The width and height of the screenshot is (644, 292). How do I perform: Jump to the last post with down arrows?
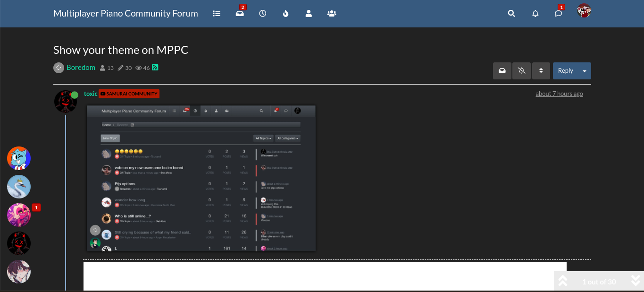[636, 281]
